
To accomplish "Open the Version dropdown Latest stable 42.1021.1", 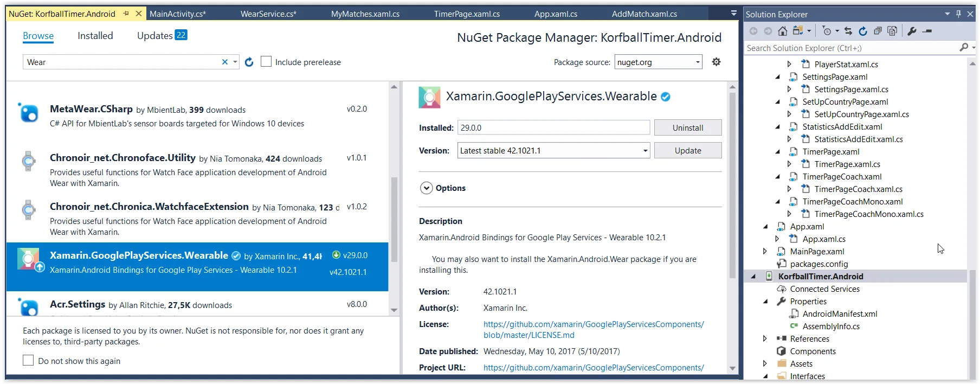I will click(553, 150).
